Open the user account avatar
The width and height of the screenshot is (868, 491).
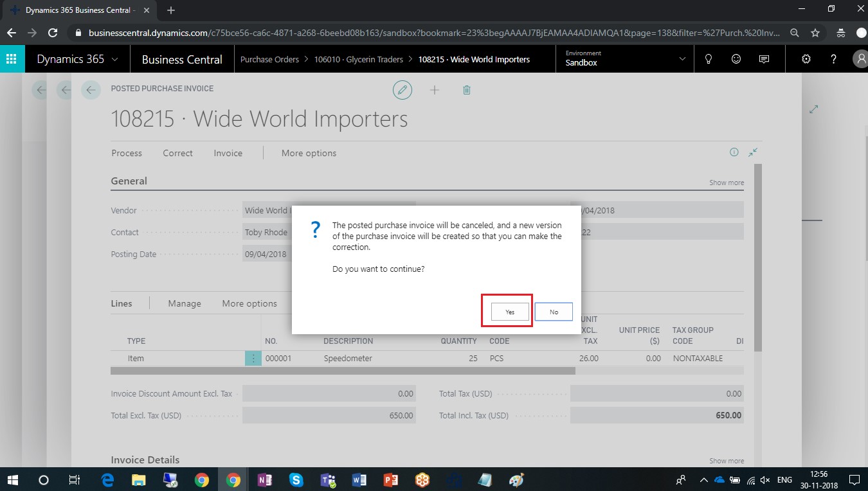click(861, 59)
